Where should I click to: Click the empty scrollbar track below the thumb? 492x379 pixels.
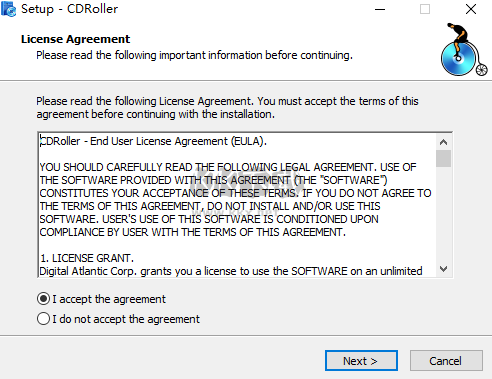pos(443,214)
